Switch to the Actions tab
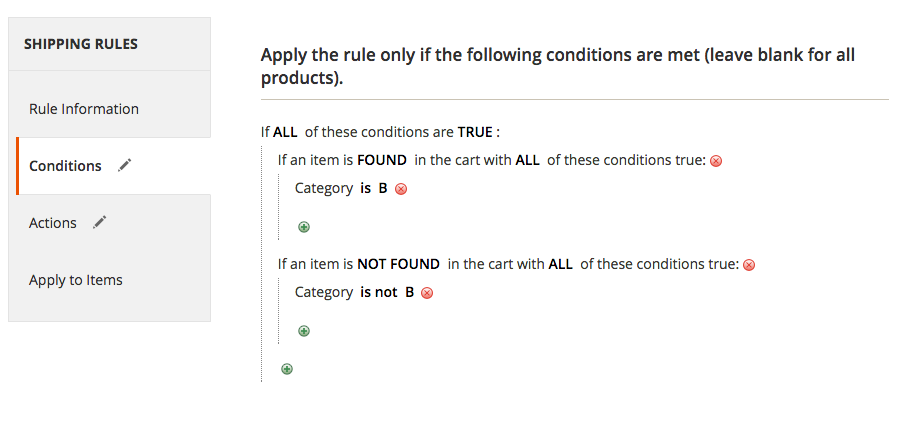 (x=53, y=223)
